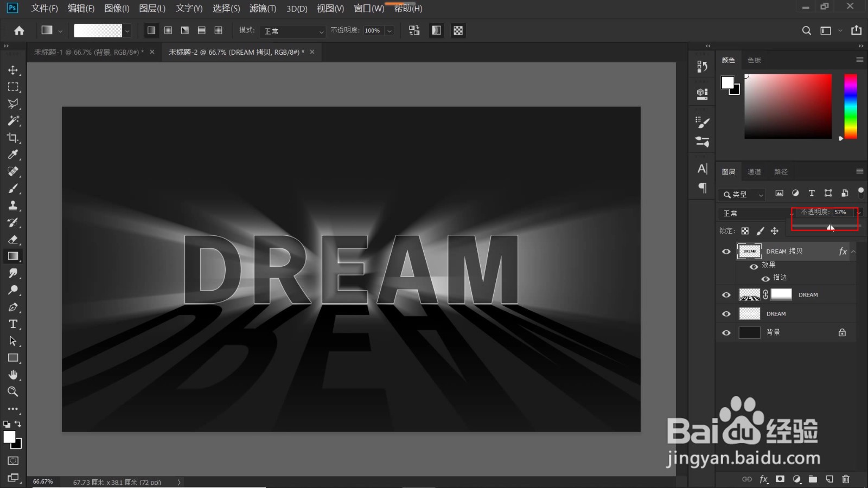868x488 pixels.
Task: Open the 窗口(W) menu
Action: (x=369, y=9)
